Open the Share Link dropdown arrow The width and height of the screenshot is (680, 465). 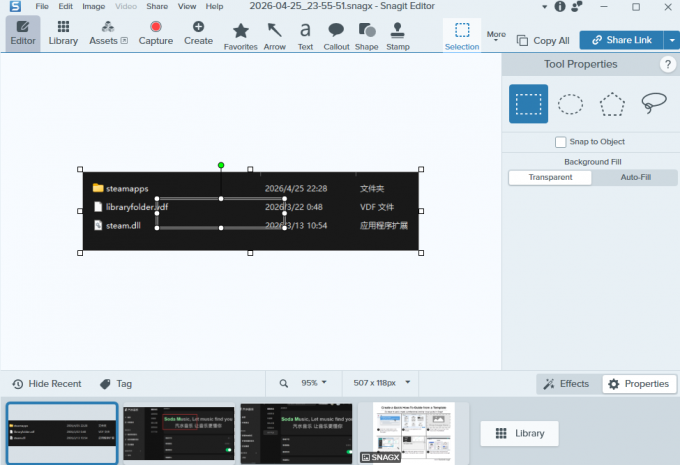[x=672, y=40]
